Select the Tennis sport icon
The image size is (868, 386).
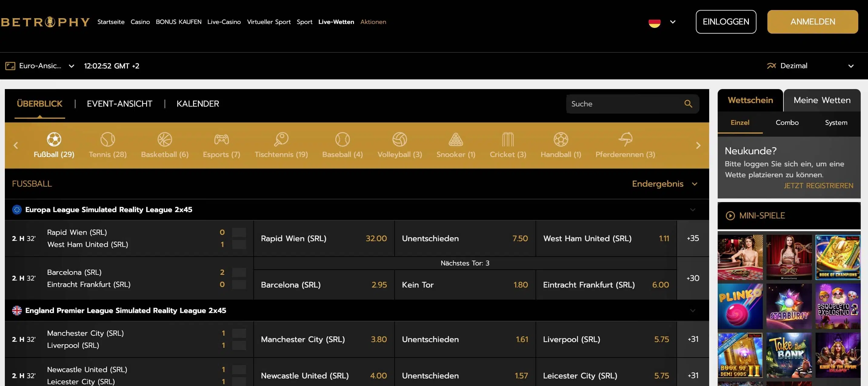[x=108, y=139]
